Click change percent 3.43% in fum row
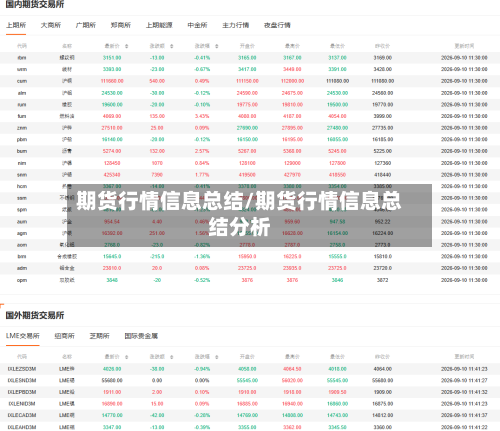Viewport: 500px width, 431px height. 202,116
